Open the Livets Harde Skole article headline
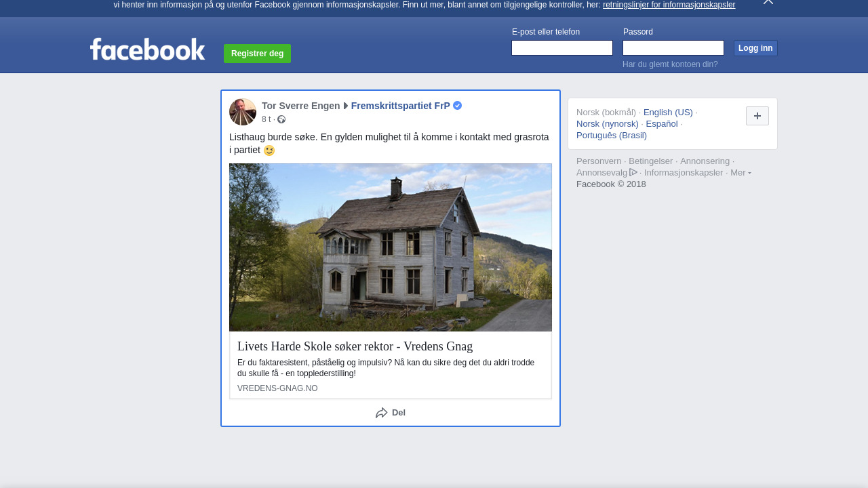Image resolution: width=868 pixels, height=488 pixels. coord(355,346)
